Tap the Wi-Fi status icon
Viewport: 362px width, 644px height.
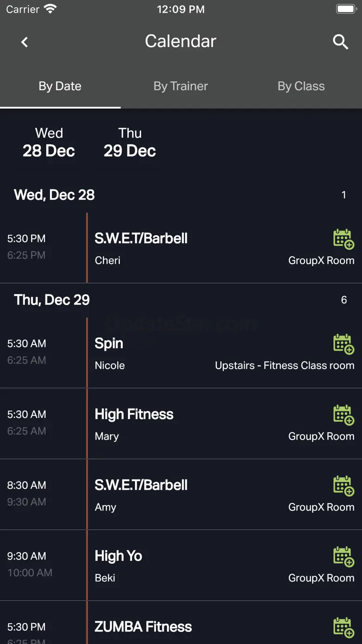point(50,9)
